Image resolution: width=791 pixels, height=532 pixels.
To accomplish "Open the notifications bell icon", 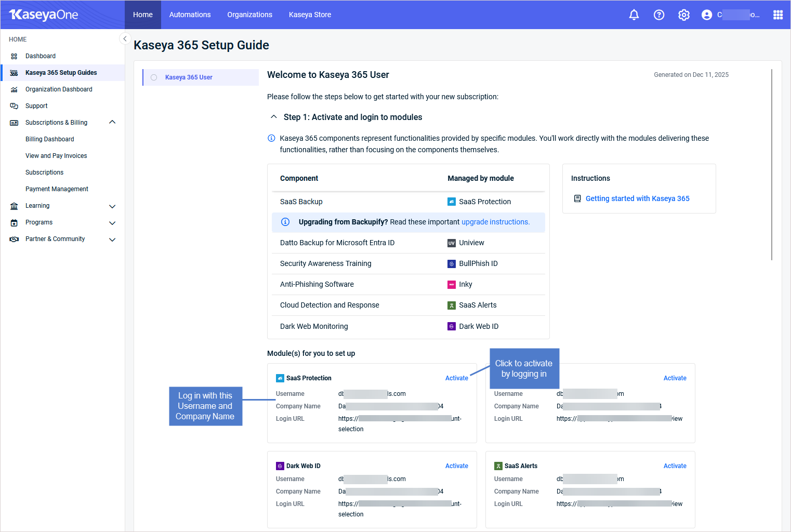I will (634, 15).
